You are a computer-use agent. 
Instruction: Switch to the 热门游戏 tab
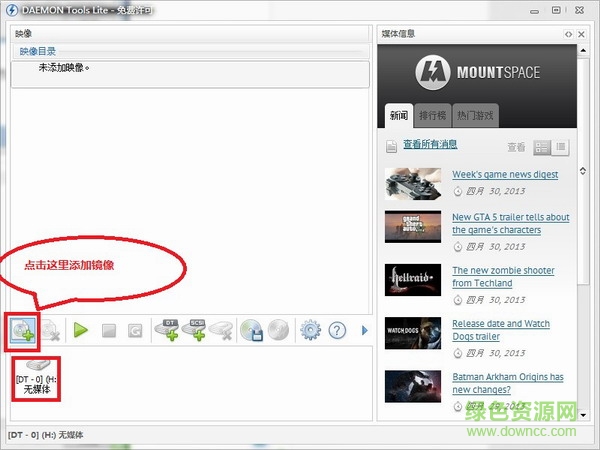click(475, 115)
